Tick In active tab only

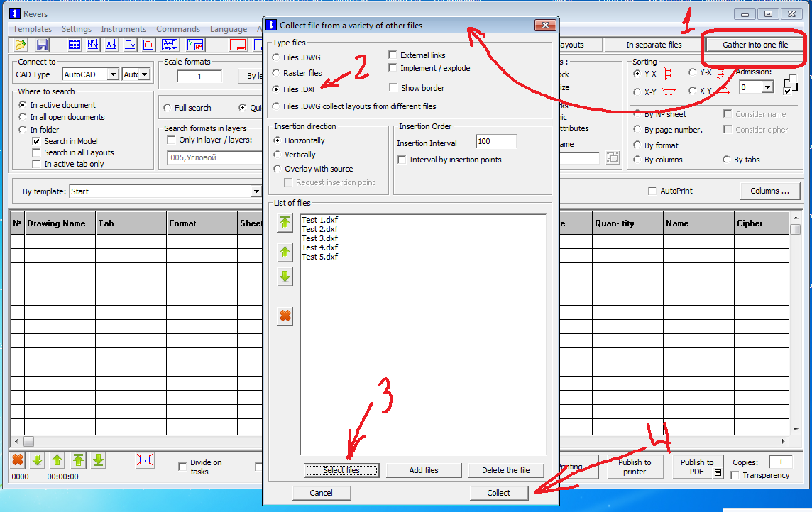coord(36,164)
